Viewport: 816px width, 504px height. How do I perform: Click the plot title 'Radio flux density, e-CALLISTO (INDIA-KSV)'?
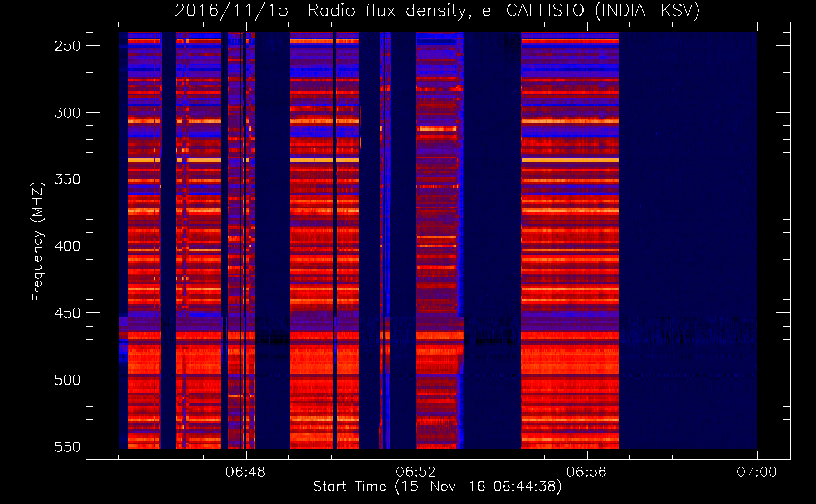pos(503,10)
